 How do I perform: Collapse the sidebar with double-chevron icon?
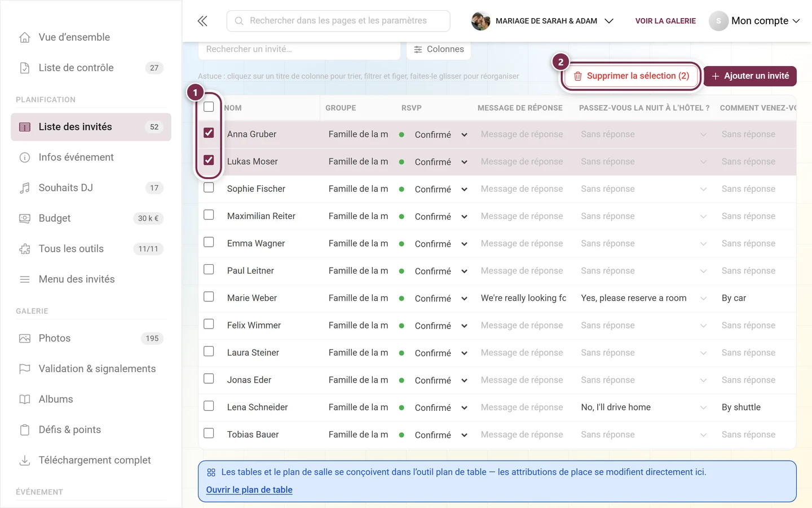202,21
